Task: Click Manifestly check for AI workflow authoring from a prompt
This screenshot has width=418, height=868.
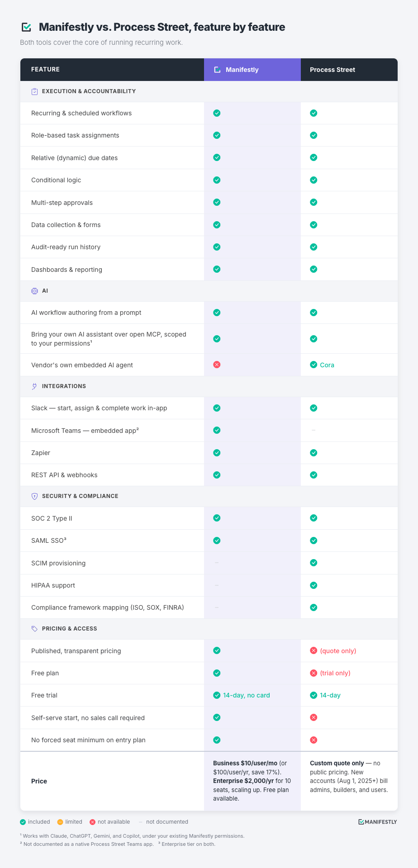Action: click(x=217, y=313)
